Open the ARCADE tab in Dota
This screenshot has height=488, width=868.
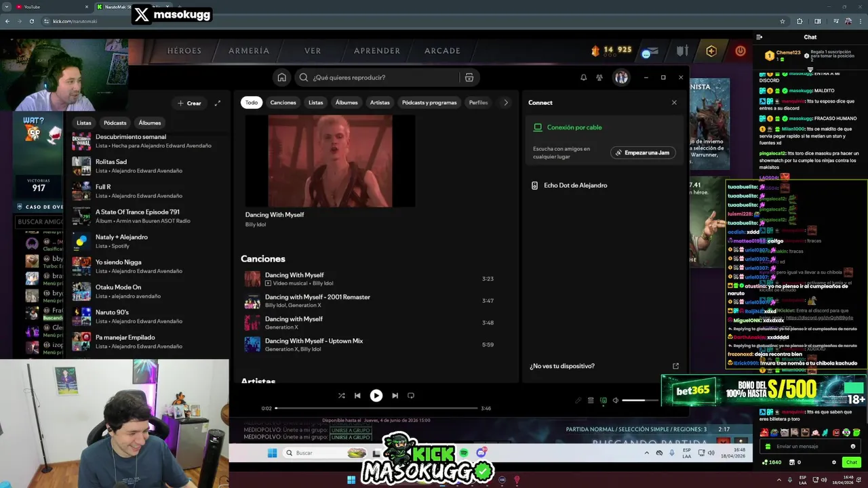click(x=442, y=51)
